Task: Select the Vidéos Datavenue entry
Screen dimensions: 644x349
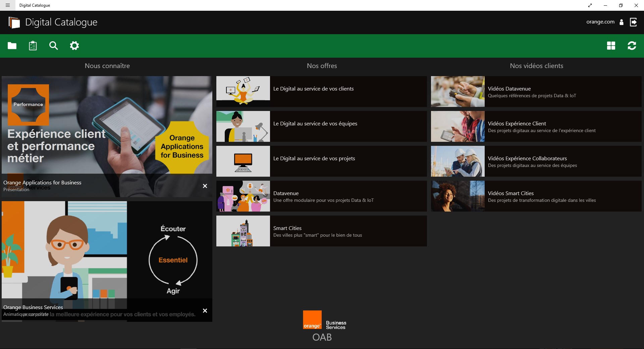Action: (x=536, y=92)
